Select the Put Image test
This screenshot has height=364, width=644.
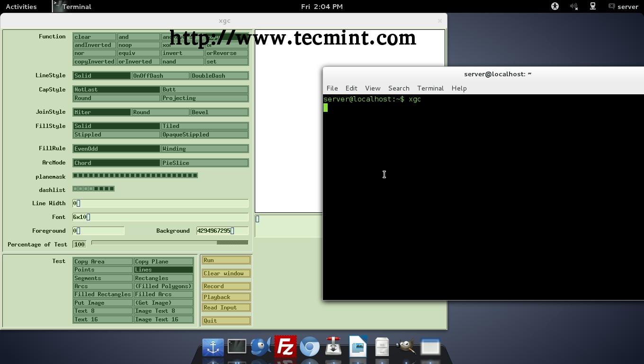(103, 303)
